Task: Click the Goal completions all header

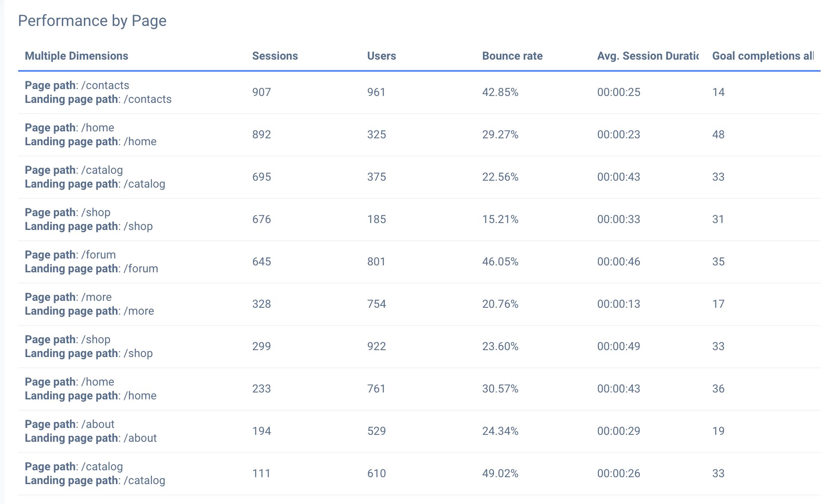Action: [763, 56]
